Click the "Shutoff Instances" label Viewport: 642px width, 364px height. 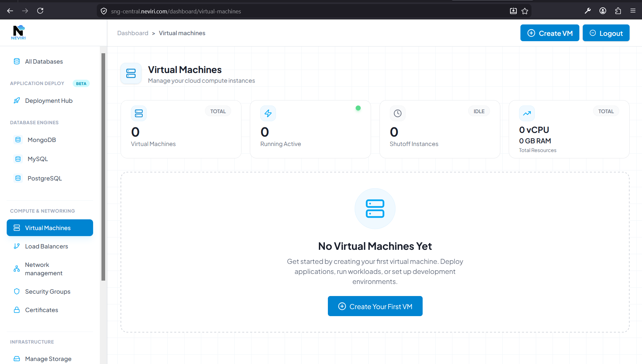point(414,144)
